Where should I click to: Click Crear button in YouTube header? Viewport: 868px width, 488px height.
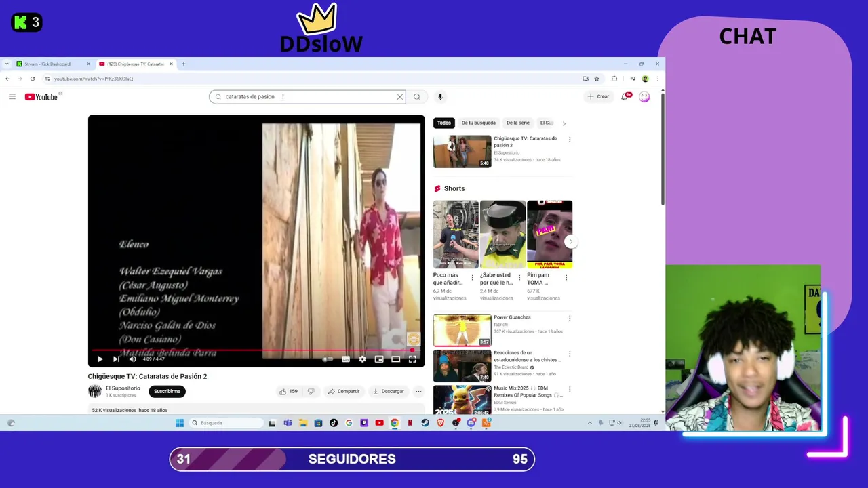pos(598,97)
